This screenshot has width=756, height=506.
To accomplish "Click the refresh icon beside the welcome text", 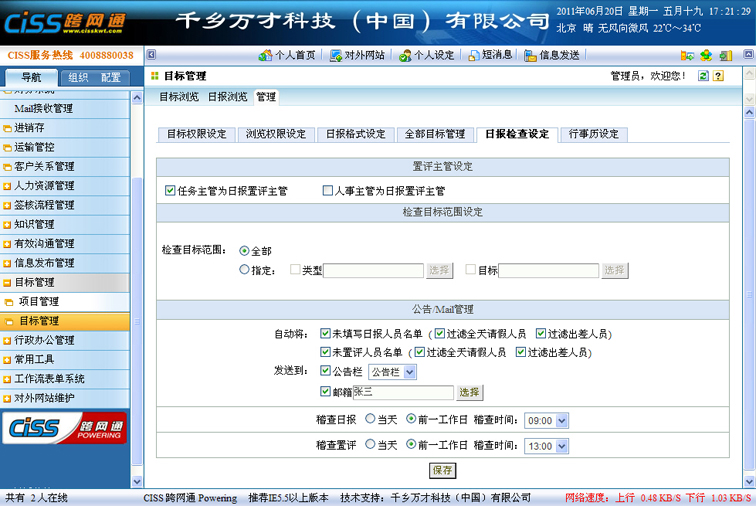I will point(704,76).
